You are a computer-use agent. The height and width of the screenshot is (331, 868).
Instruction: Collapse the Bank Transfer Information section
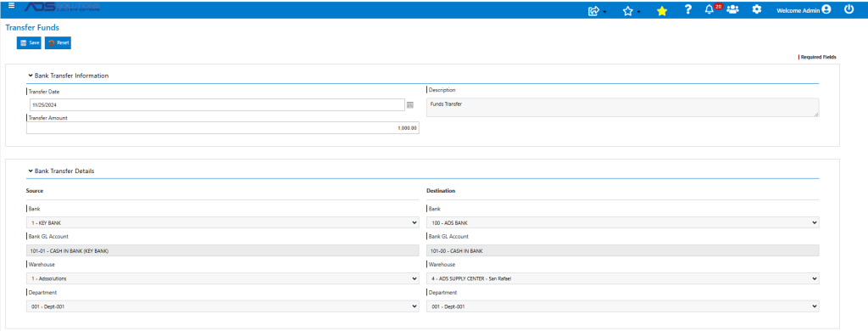(30, 76)
